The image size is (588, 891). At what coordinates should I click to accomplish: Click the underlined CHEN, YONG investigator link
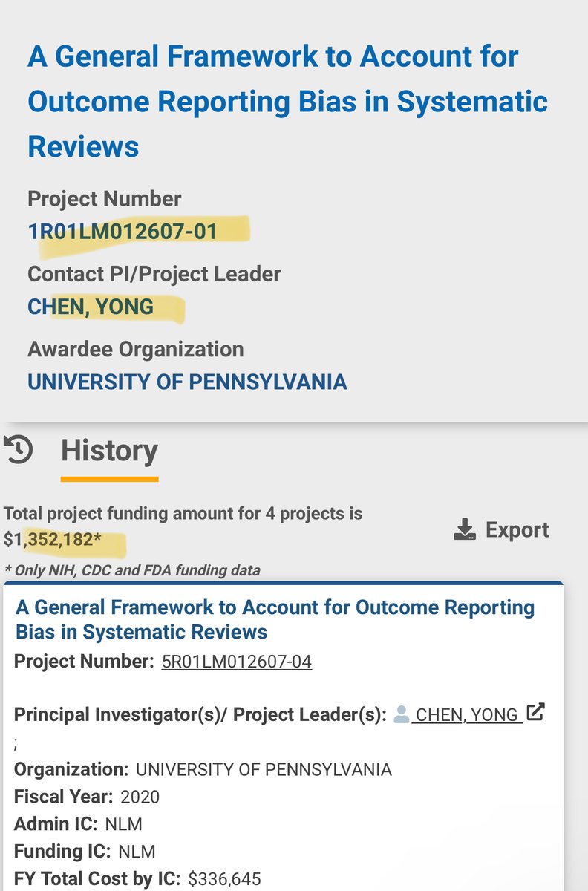point(467,715)
